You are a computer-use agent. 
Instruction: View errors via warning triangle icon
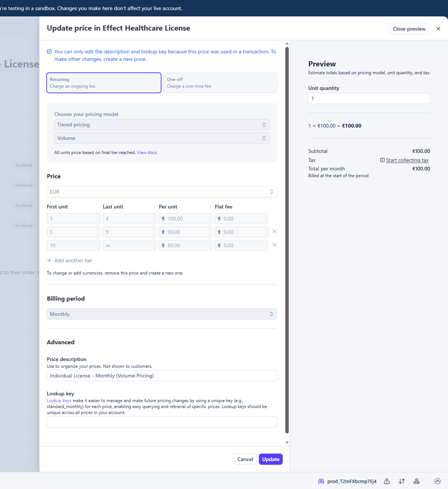pyautogui.click(x=387, y=481)
